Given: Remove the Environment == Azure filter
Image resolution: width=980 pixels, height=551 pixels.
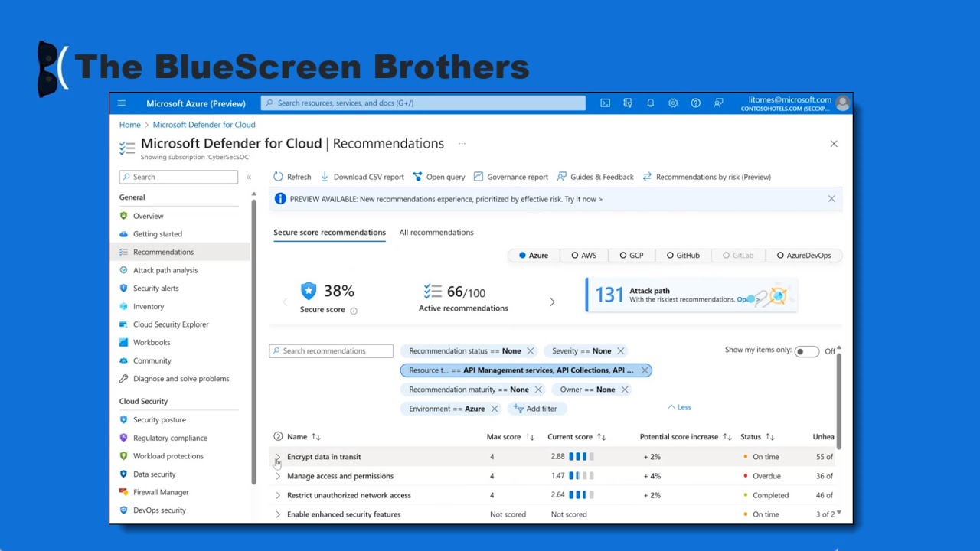Looking at the screenshot, I should pyautogui.click(x=494, y=409).
